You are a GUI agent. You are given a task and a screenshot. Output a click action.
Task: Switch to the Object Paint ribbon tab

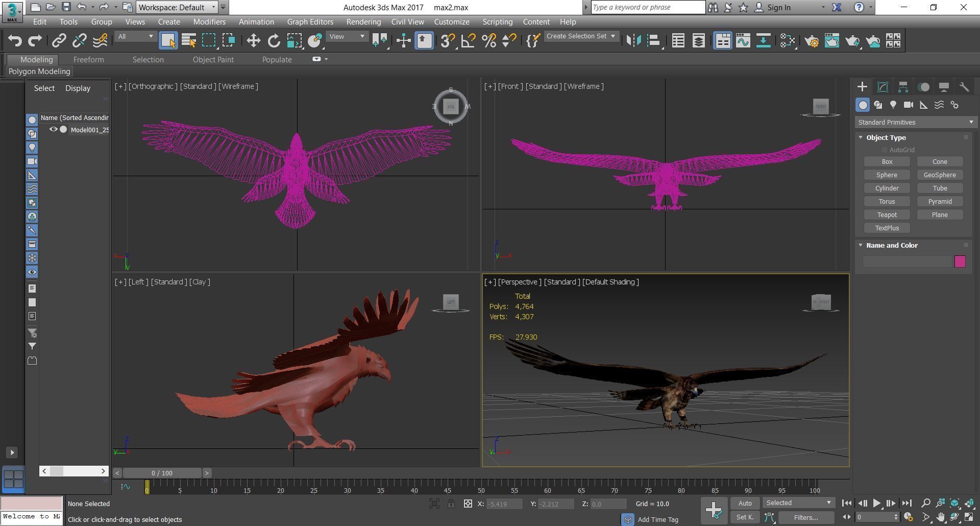(213, 59)
